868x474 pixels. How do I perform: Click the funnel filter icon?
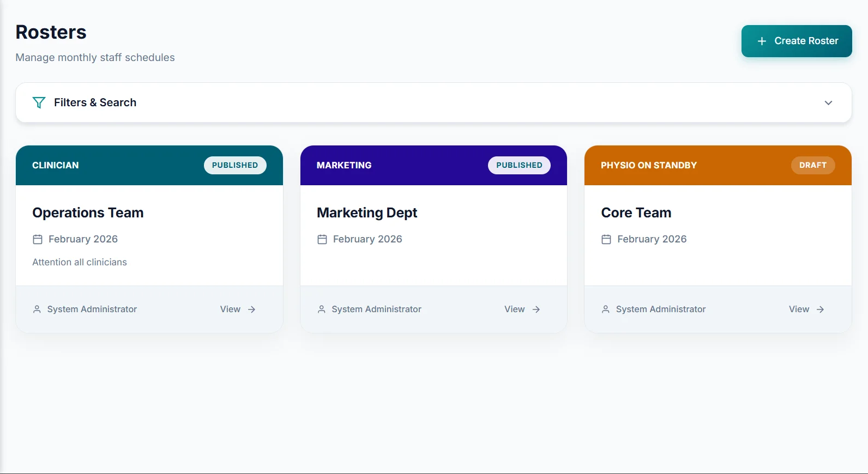point(39,102)
